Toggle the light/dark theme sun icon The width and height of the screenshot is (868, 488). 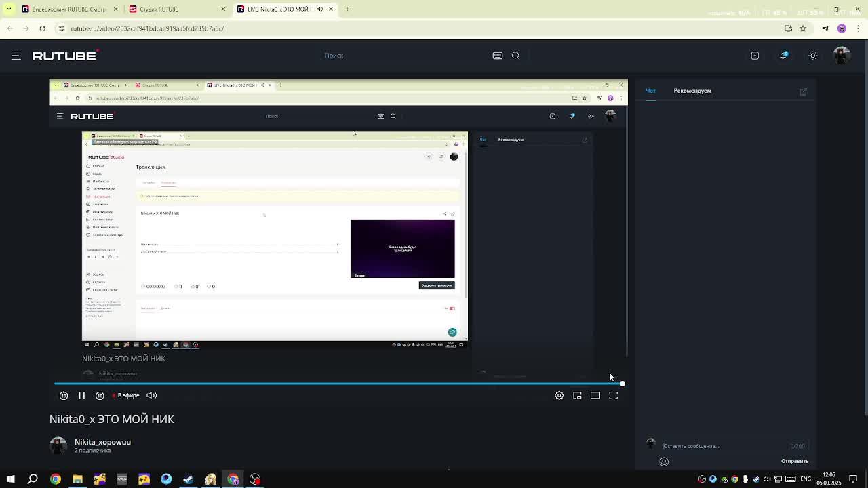pos(812,56)
